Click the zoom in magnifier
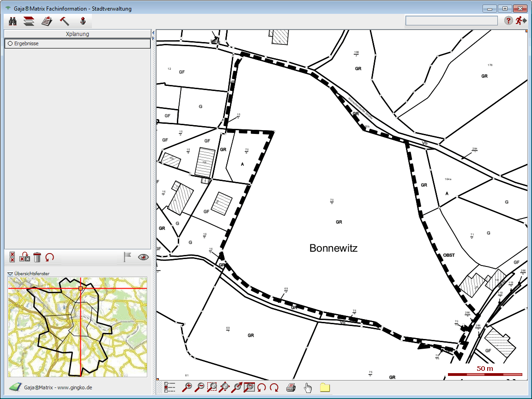The width and height of the screenshot is (532, 399). [187, 387]
